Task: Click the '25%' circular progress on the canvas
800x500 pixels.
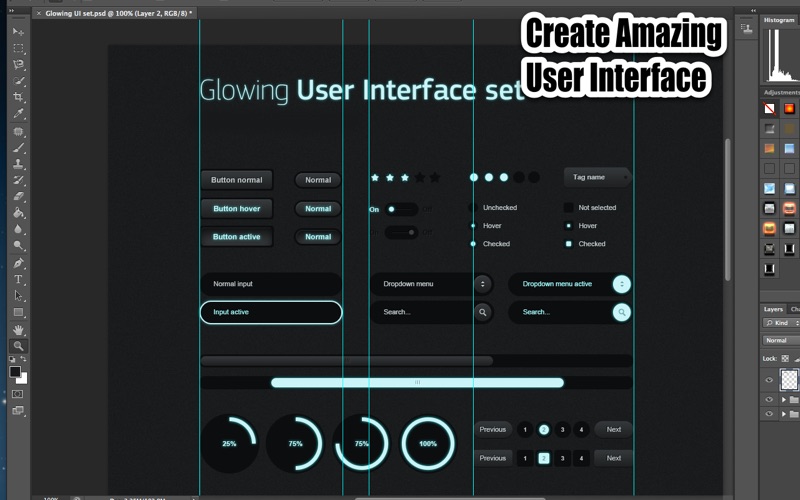Action: pyautogui.click(x=229, y=443)
